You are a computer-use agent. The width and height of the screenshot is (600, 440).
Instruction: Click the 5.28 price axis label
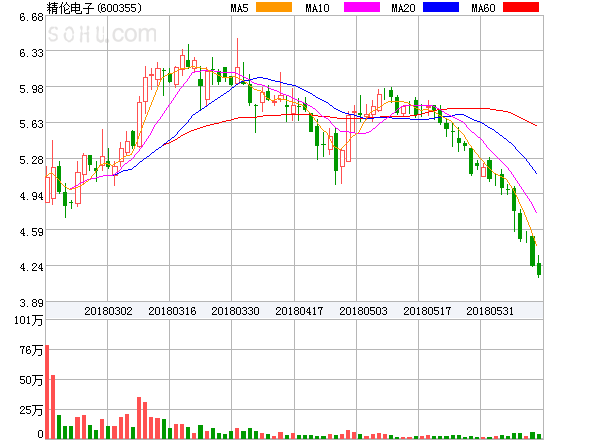[31, 160]
